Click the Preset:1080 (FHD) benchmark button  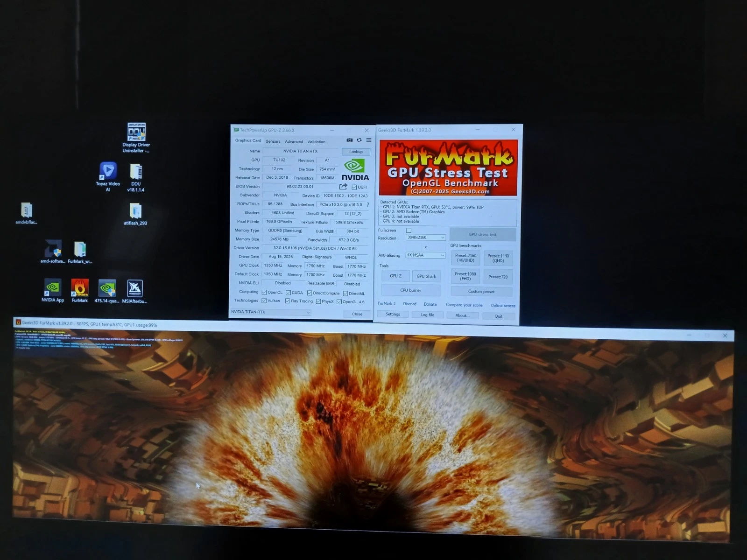pos(465,276)
